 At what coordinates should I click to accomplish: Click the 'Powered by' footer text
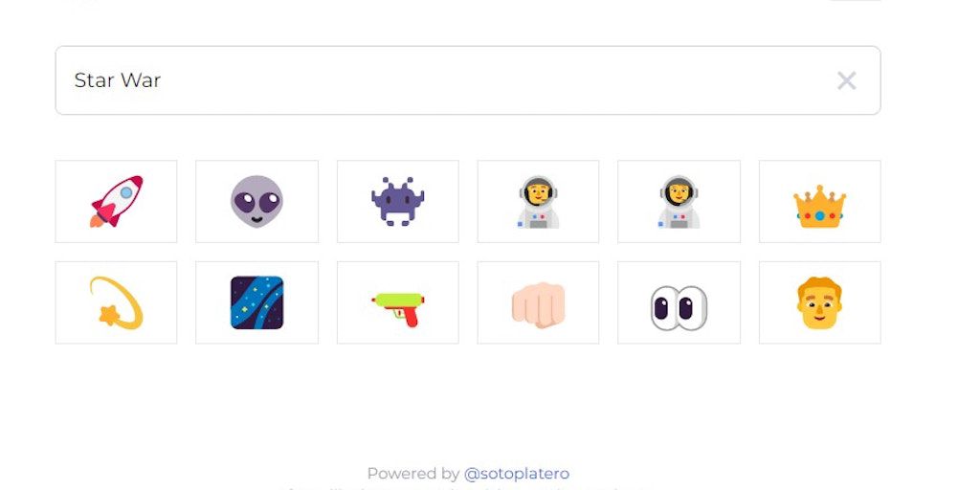tap(413, 473)
